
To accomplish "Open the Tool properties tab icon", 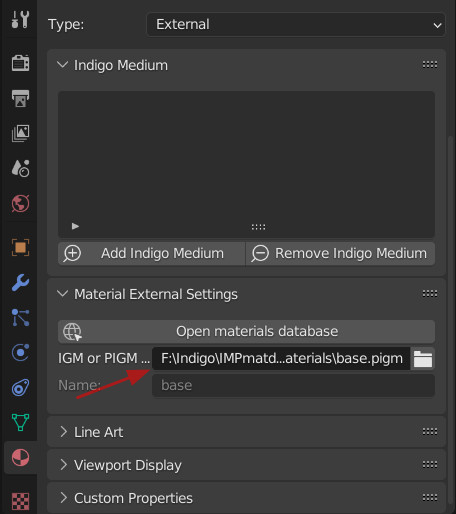I will 20,20.
